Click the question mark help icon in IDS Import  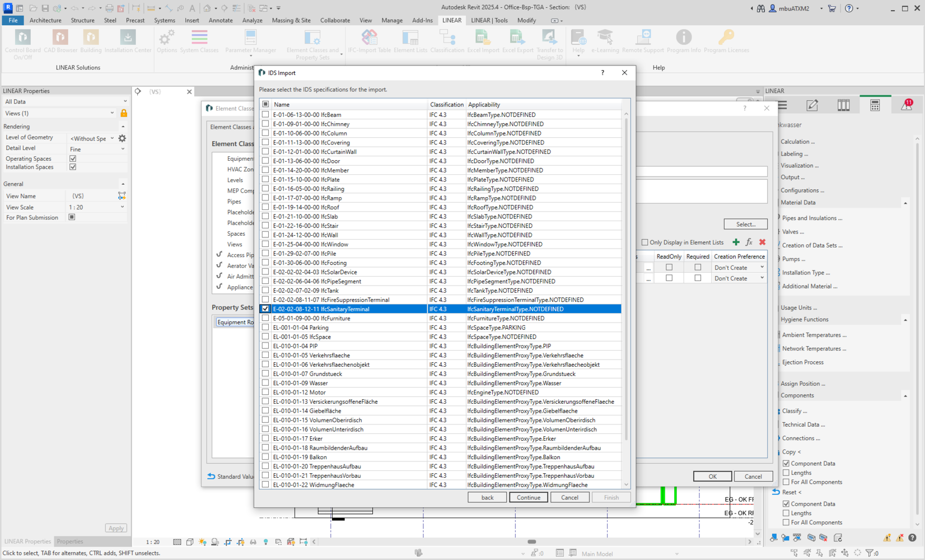(x=602, y=73)
